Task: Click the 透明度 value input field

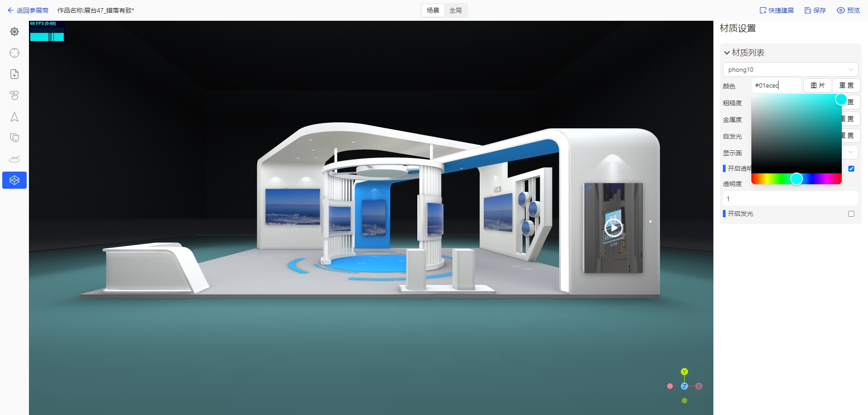Action: tap(790, 199)
